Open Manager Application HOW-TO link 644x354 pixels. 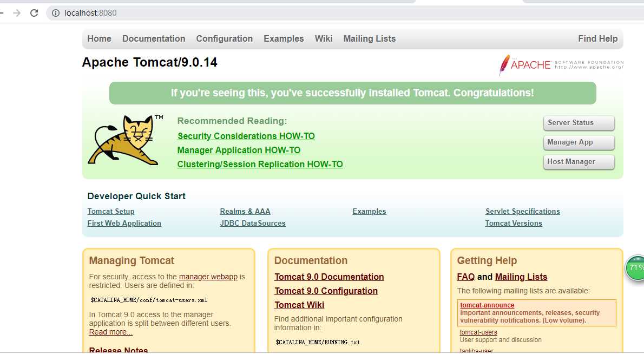(x=239, y=150)
